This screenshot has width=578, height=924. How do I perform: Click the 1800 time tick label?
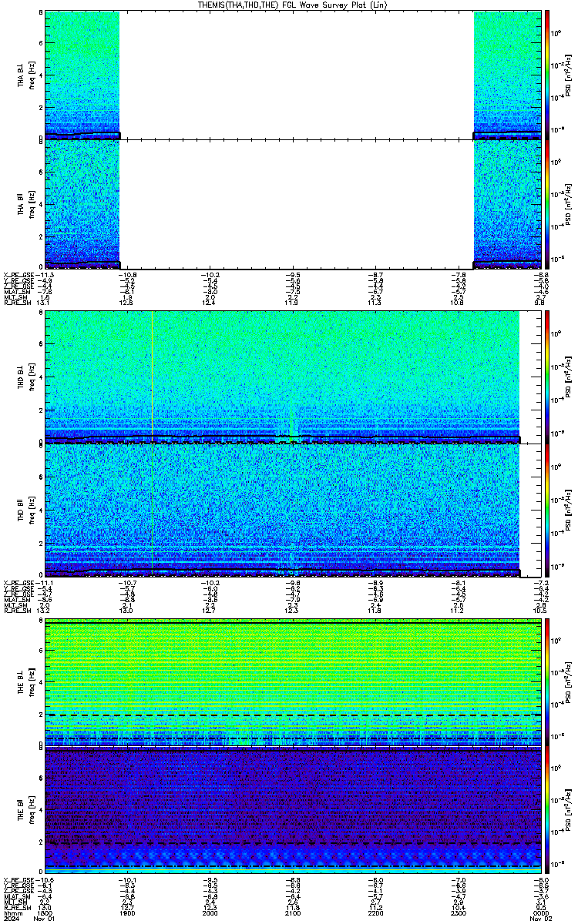43,913
